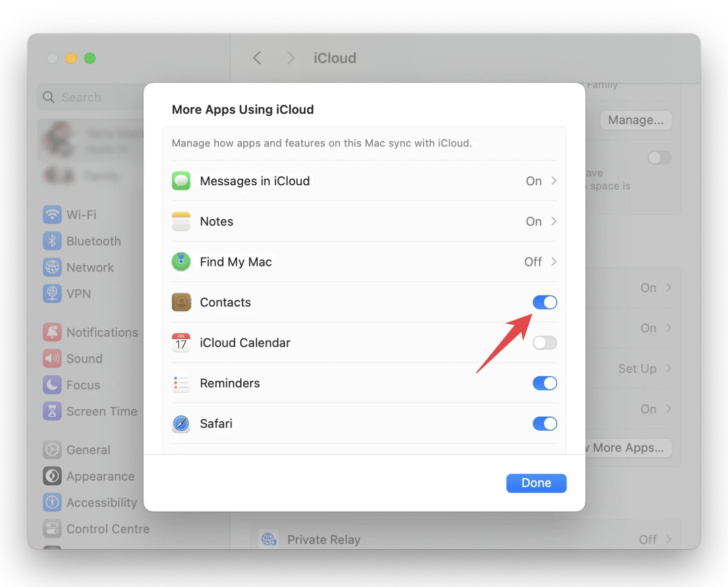Click the Messages in iCloud label

point(255,181)
